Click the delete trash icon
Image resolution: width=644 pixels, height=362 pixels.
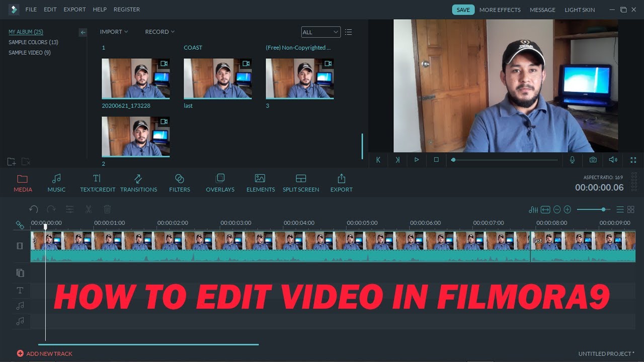tap(107, 209)
